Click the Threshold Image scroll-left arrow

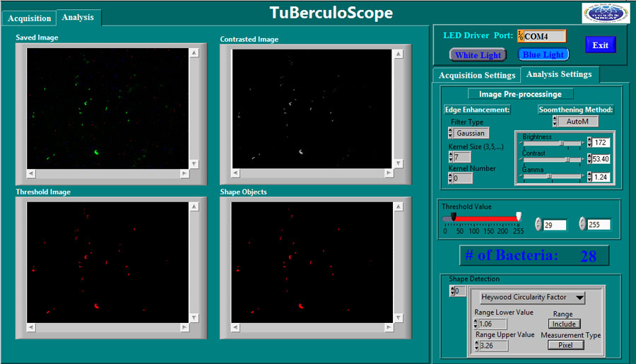[31, 327]
